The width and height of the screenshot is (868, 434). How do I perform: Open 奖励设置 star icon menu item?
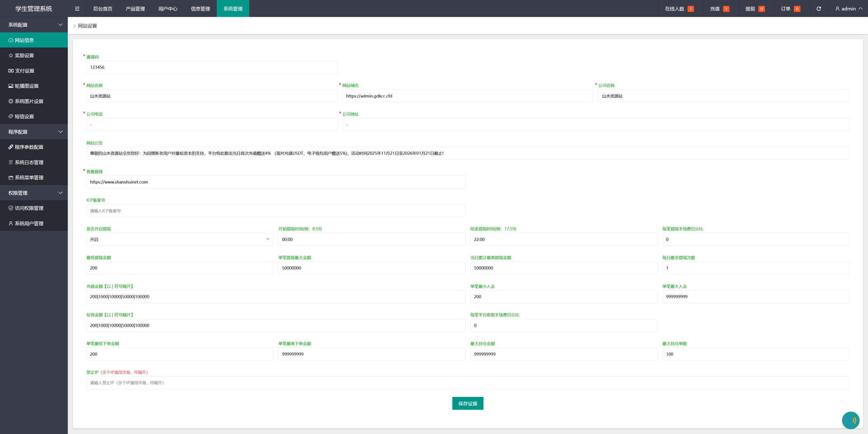24,55
